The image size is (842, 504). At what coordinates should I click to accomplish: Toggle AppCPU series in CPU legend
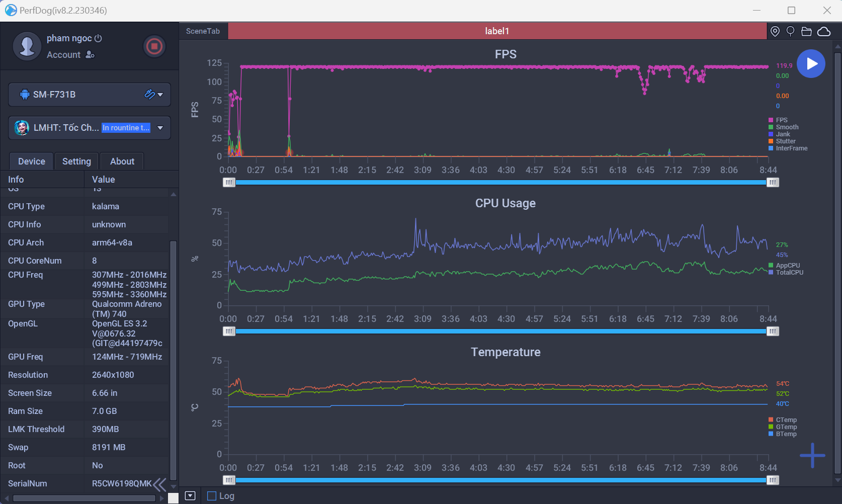pos(784,266)
